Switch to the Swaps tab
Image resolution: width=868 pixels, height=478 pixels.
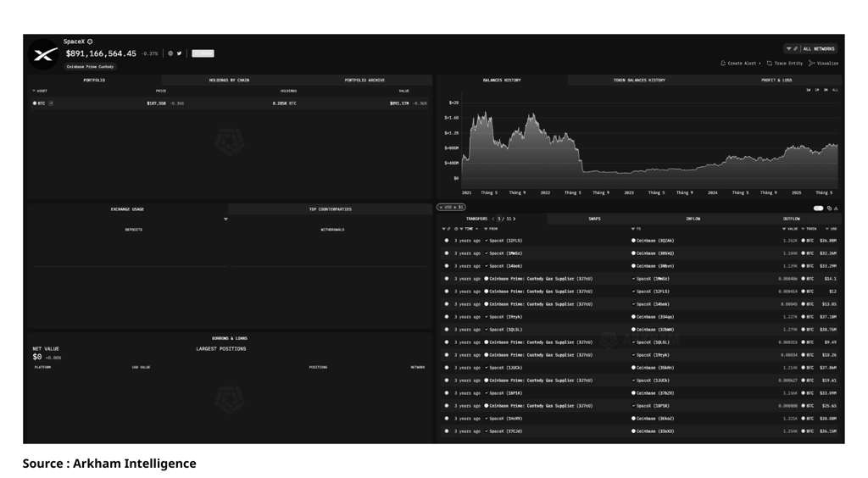[594, 219]
